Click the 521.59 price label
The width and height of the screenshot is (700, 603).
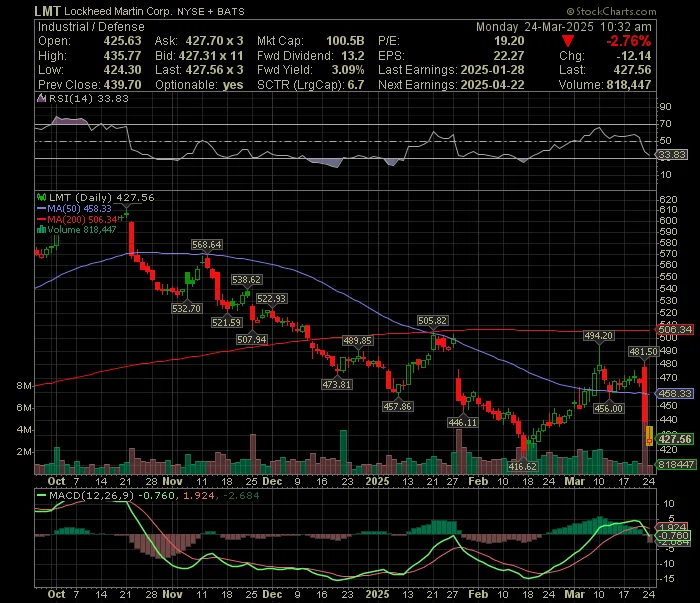click(x=226, y=322)
